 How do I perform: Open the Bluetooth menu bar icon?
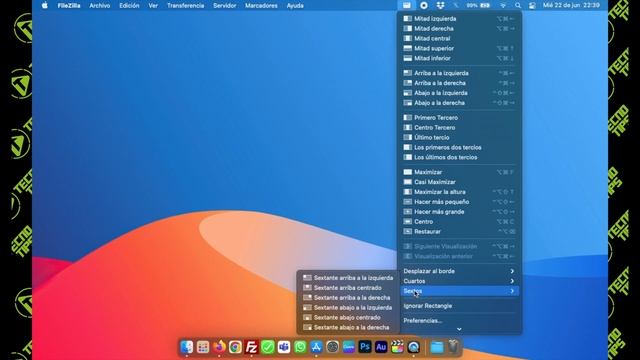click(456, 5)
